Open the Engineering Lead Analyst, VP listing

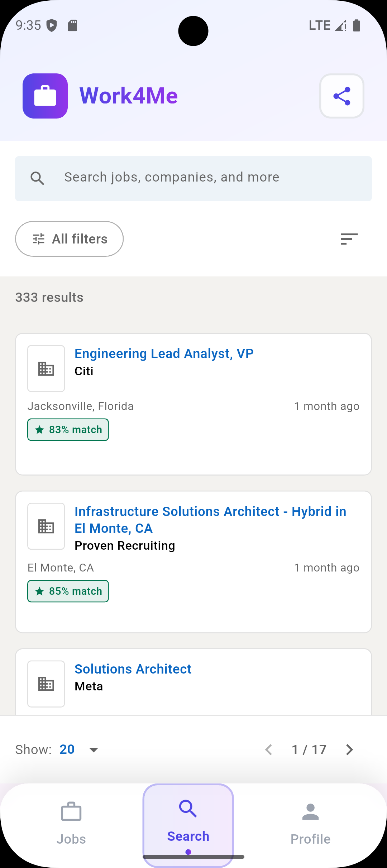click(164, 353)
